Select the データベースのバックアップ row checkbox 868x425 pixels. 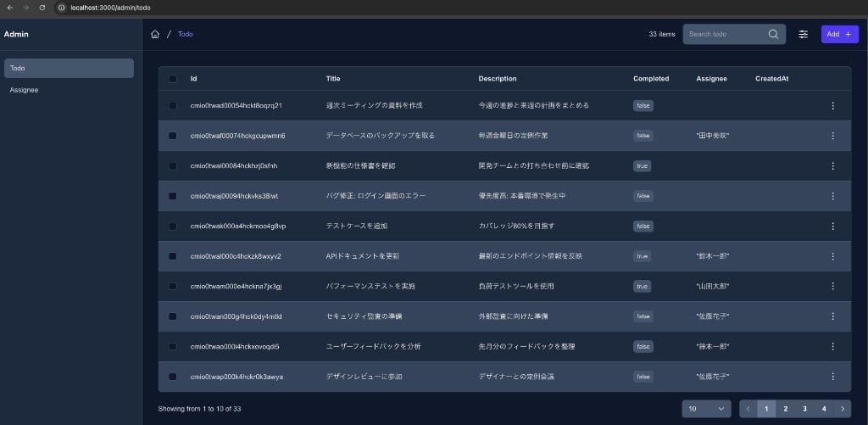173,136
